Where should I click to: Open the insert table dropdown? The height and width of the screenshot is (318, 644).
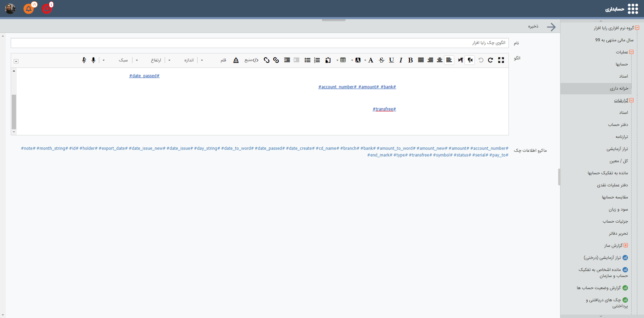click(x=343, y=60)
